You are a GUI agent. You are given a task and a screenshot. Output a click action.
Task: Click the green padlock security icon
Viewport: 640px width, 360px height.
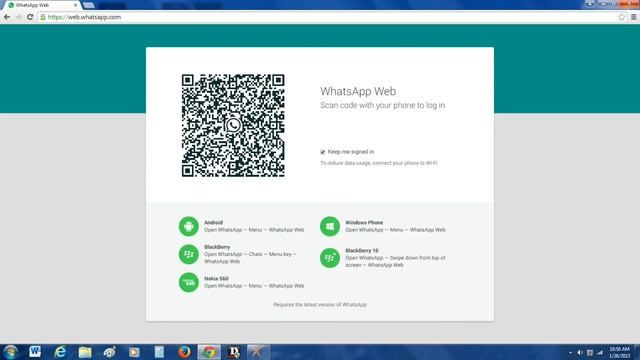tap(42, 17)
